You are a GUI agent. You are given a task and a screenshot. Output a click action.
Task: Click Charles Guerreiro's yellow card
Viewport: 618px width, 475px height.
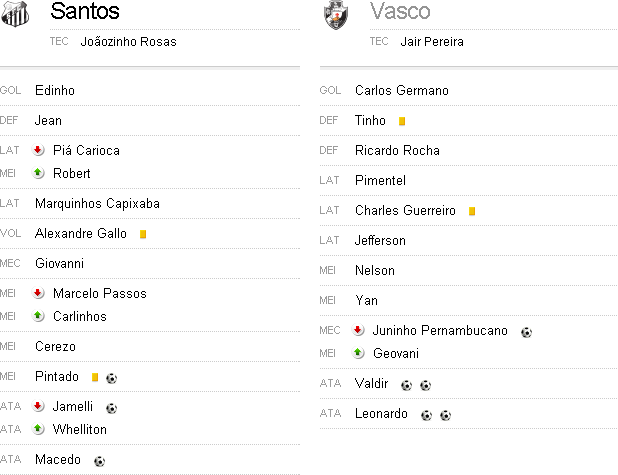(471, 211)
